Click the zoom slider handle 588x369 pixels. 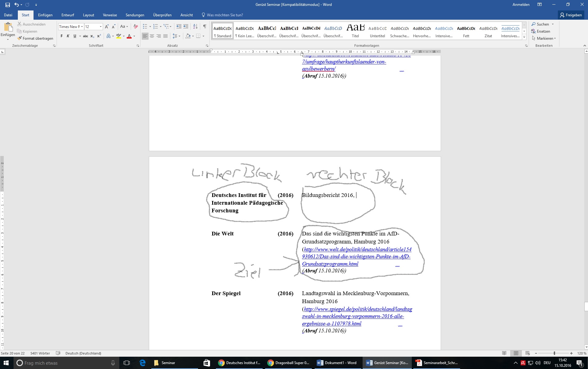click(554, 353)
